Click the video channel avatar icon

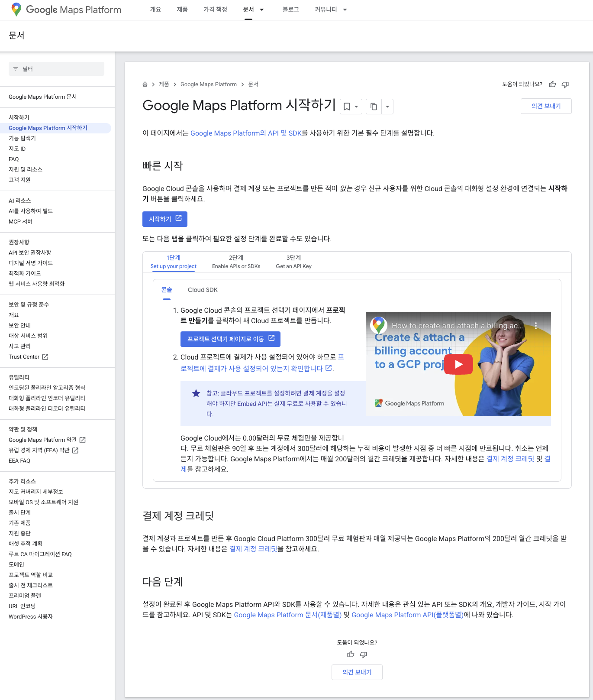379,325
